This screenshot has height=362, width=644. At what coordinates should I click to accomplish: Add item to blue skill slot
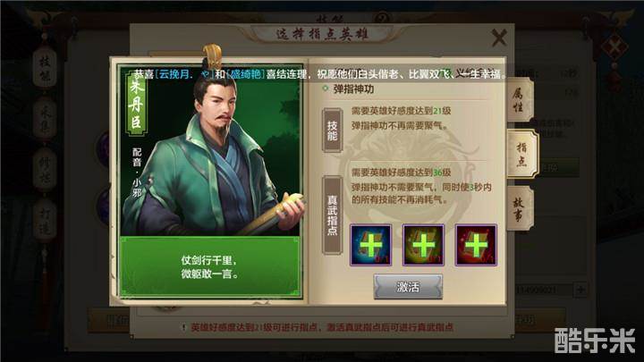pyautogui.click(x=370, y=245)
